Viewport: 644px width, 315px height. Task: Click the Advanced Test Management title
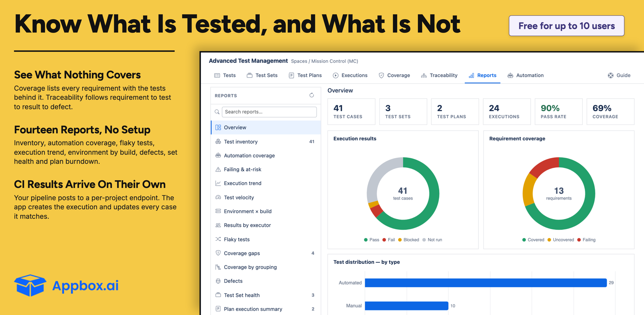pyautogui.click(x=248, y=61)
